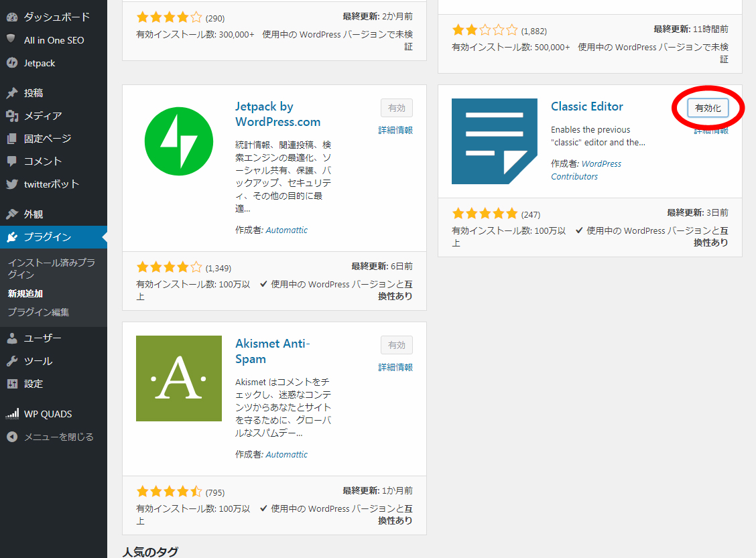
Task: Click the Automattic author link under Jetpack
Action: click(x=286, y=230)
